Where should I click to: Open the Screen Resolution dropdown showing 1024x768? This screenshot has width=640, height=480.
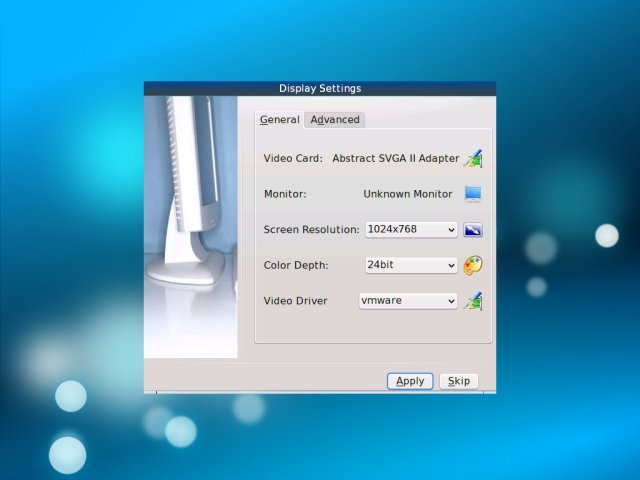pos(411,230)
